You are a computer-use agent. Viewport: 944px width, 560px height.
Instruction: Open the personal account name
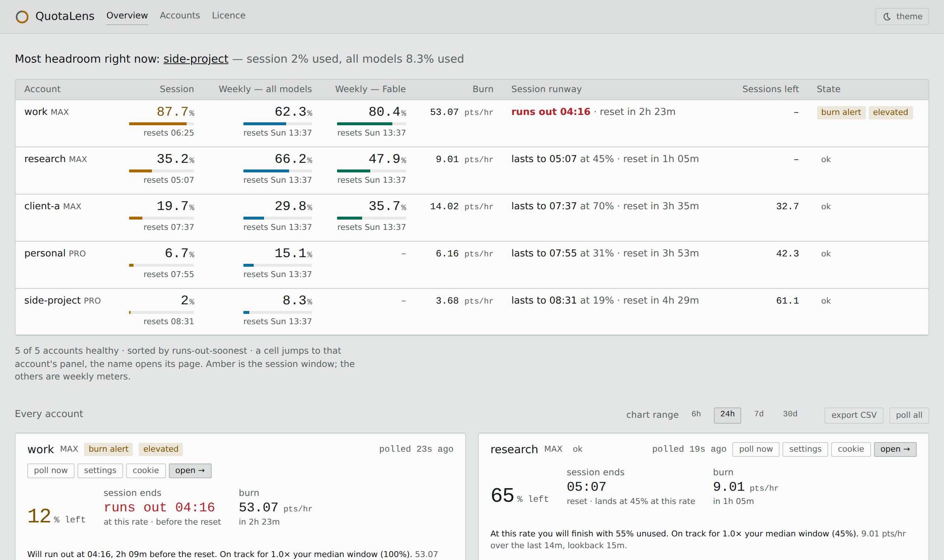pos(45,253)
